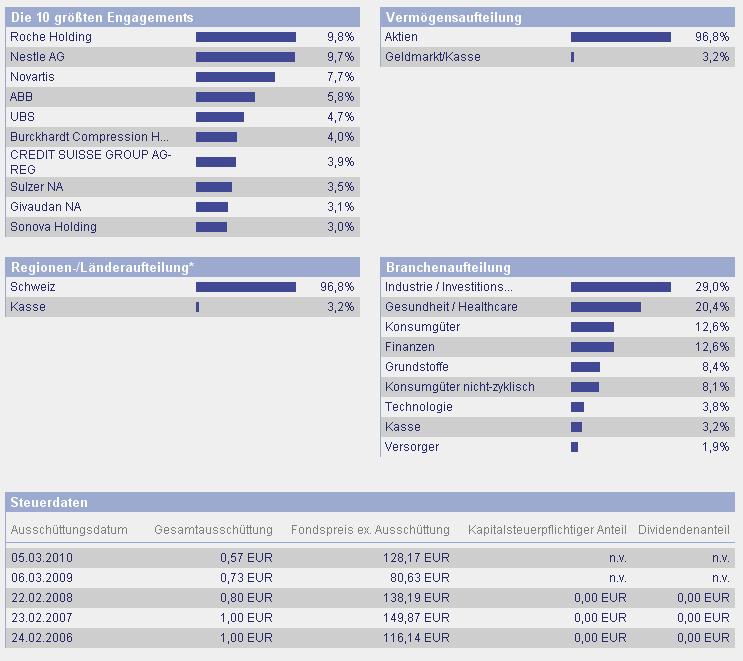
Task: Click the Aktien allocation bar
Action: 621,37
